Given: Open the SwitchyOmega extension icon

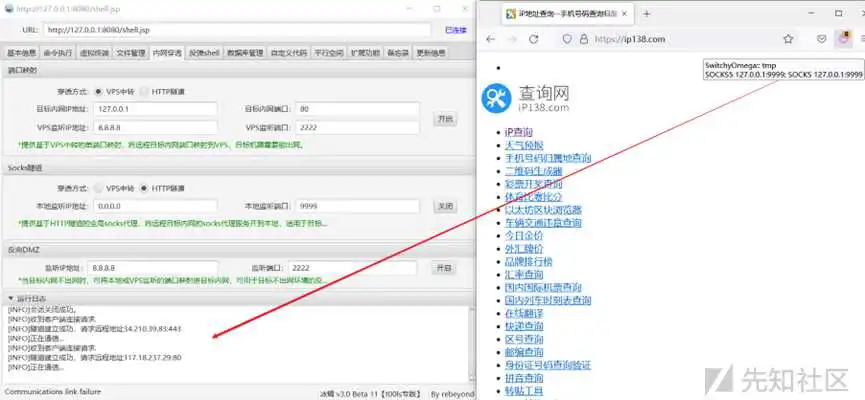Looking at the screenshot, I should [x=842, y=39].
